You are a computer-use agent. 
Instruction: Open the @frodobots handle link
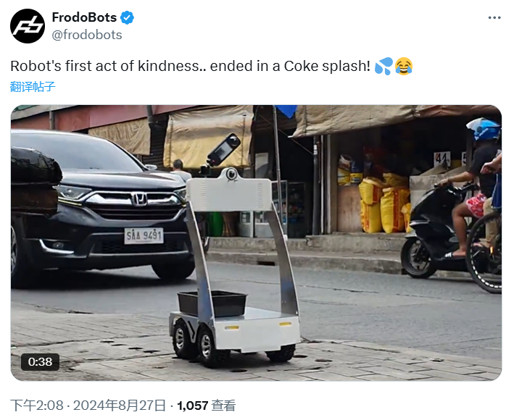[87, 35]
